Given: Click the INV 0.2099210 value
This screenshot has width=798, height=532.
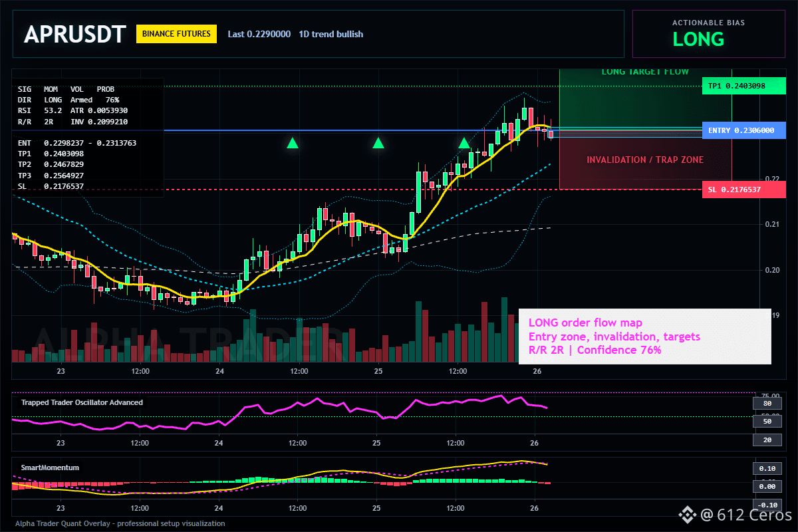Looking at the screenshot, I should (99, 122).
